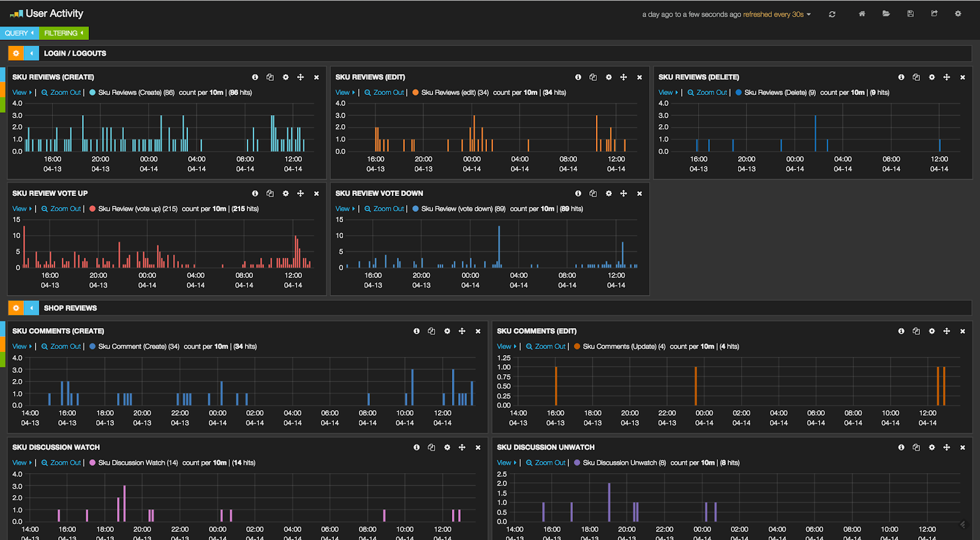Viewport: 980px width, 540px height.
Task: Zoom Out the SKU DISCUSSION UNWATCH chart
Action: point(546,463)
